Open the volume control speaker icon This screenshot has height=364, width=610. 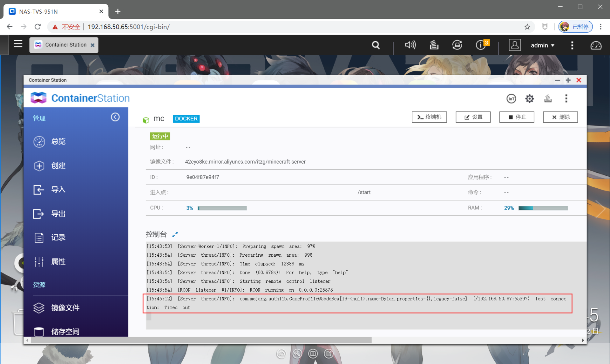410,45
